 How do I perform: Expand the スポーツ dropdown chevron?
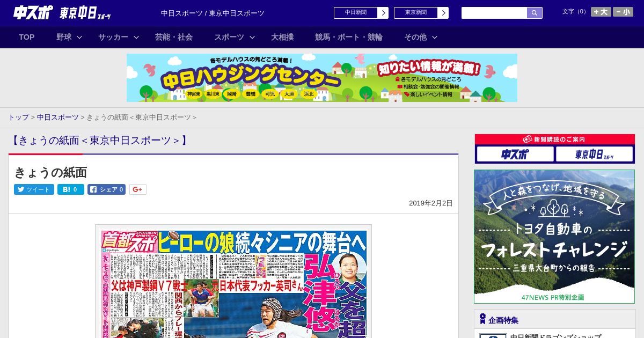(x=252, y=37)
